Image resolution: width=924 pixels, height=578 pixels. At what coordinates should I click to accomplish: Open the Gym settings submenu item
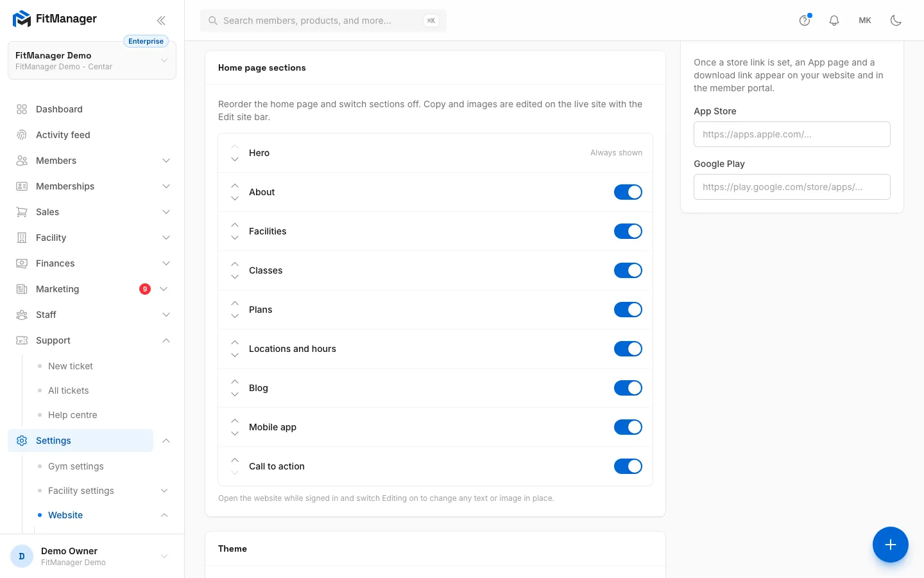click(76, 466)
